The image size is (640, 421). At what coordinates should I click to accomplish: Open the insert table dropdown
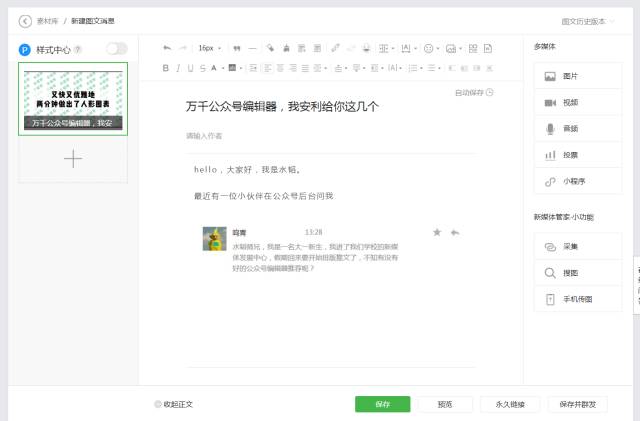pos(386,48)
